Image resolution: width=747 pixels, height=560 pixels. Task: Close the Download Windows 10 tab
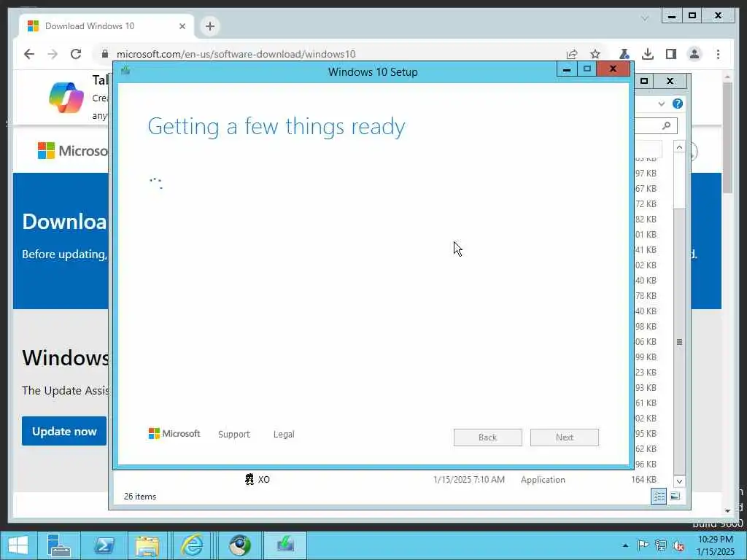[182, 26]
